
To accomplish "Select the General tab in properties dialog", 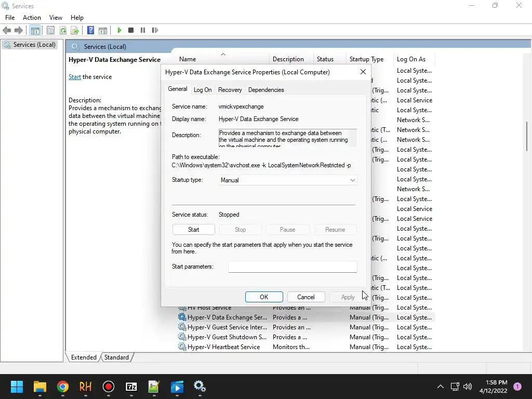I will [x=178, y=89].
